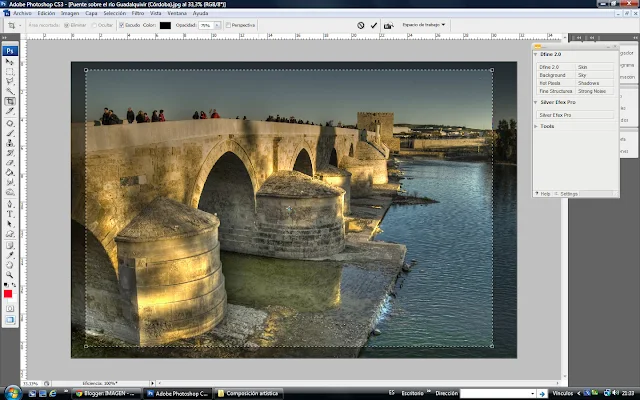The width and height of the screenshot is (640, 400).
Task: Change screen mode from toolbox bottom
Action: coord(10,320)
